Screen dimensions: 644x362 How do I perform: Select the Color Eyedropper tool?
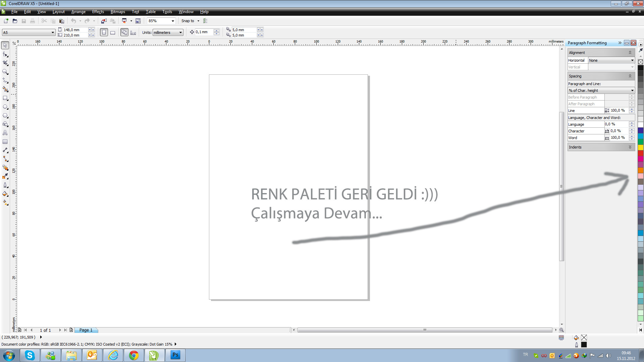(x=5, y=177)
